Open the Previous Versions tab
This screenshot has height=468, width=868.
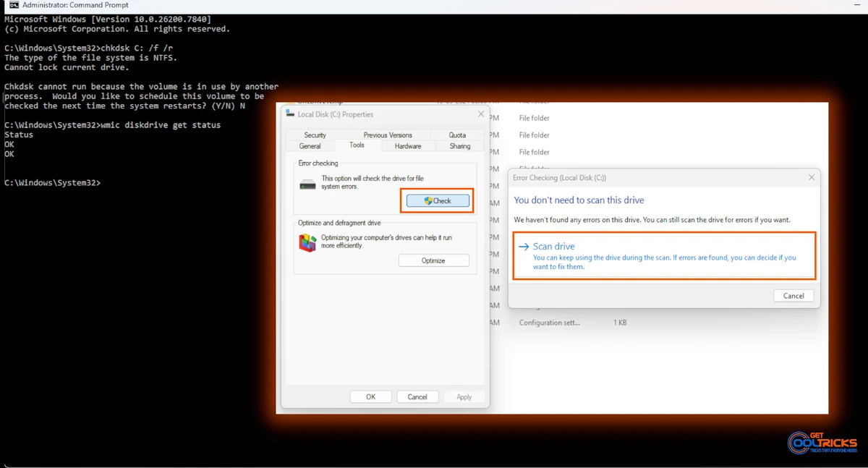388,135
